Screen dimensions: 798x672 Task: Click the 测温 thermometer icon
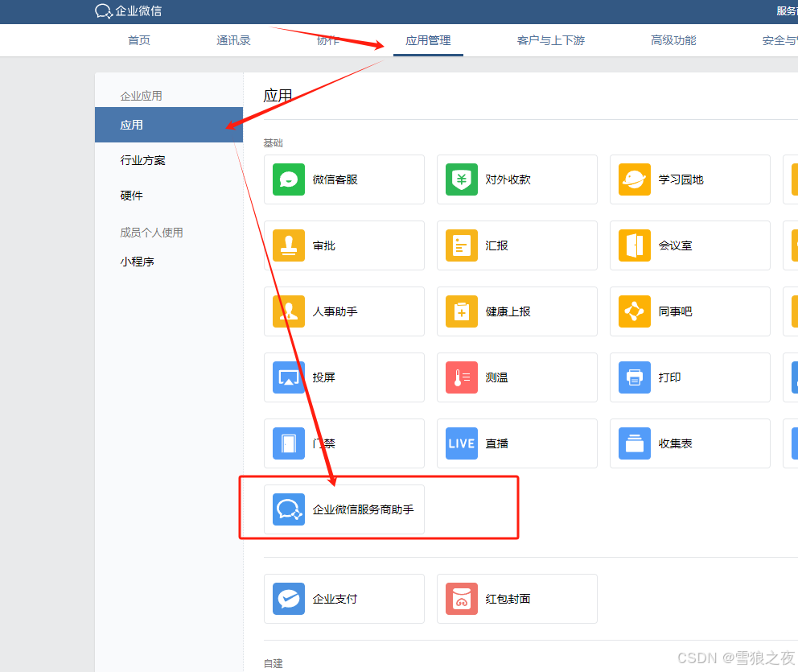[462, 377]
